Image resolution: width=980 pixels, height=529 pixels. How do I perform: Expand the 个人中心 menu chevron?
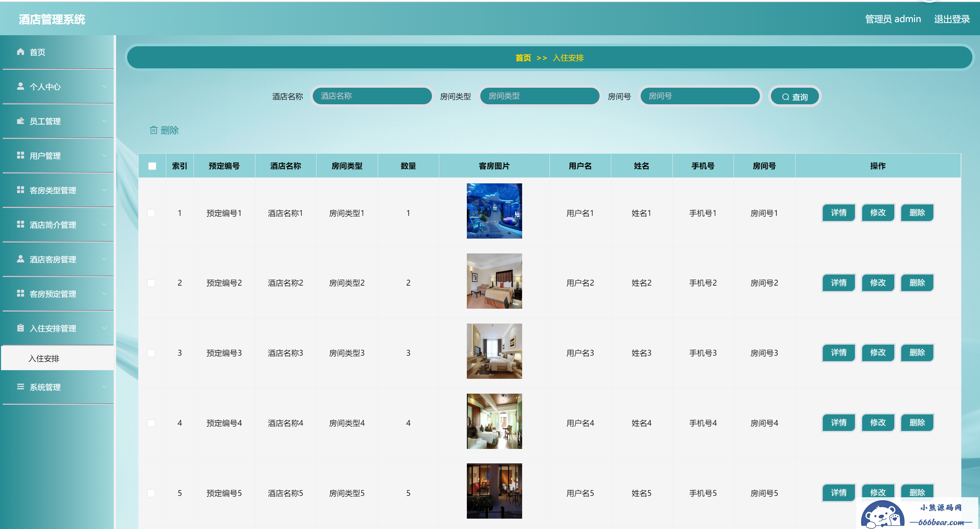pyautogui.click(x=104, y=87)
